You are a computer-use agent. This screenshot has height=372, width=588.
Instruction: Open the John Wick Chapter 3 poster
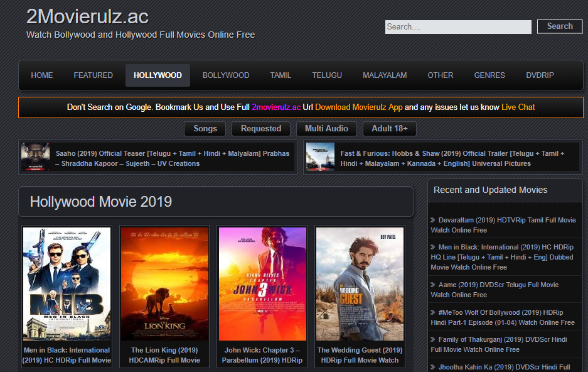262,284
